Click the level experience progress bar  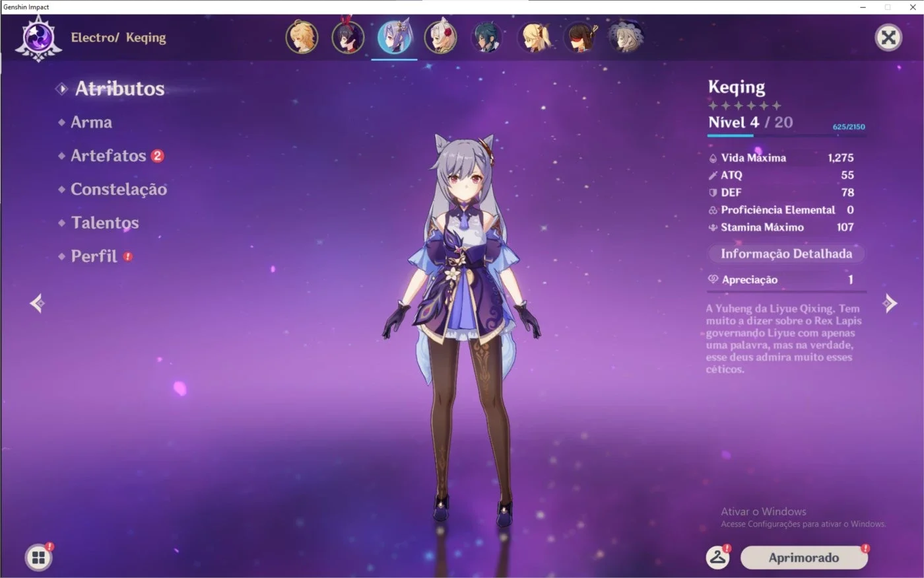(787, 135)
